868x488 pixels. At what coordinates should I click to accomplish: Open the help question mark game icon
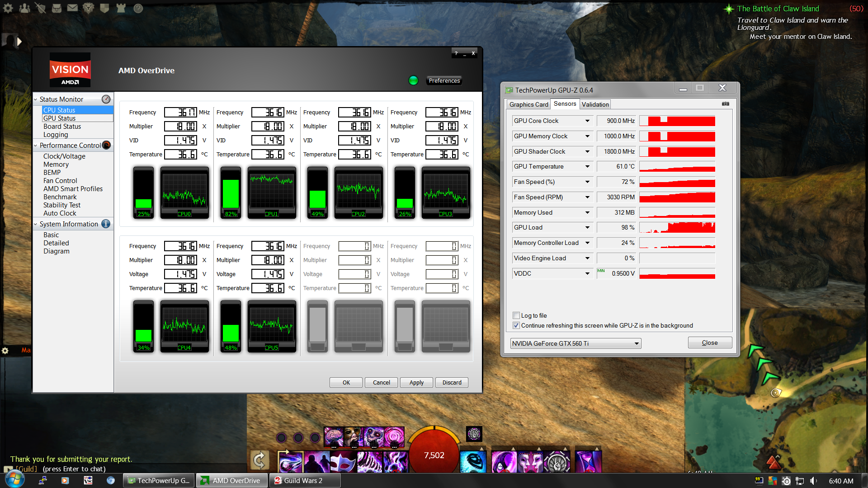[x=138, y=8]
